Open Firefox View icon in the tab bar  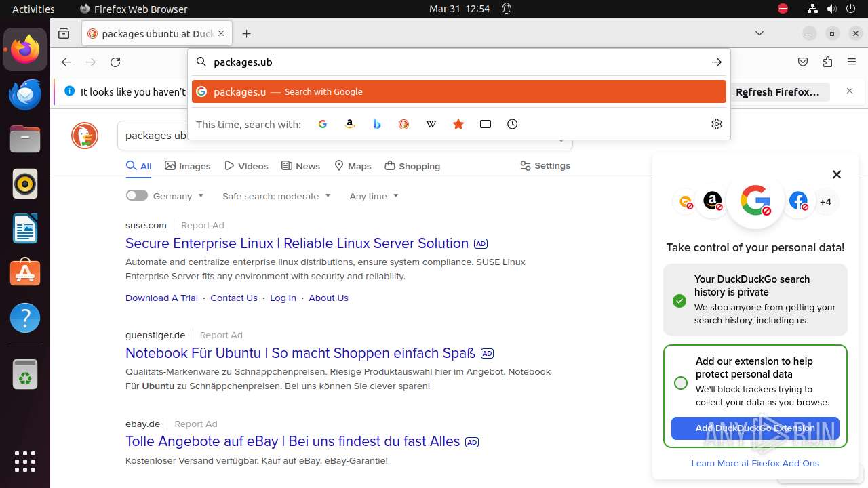tap(64, 33)
